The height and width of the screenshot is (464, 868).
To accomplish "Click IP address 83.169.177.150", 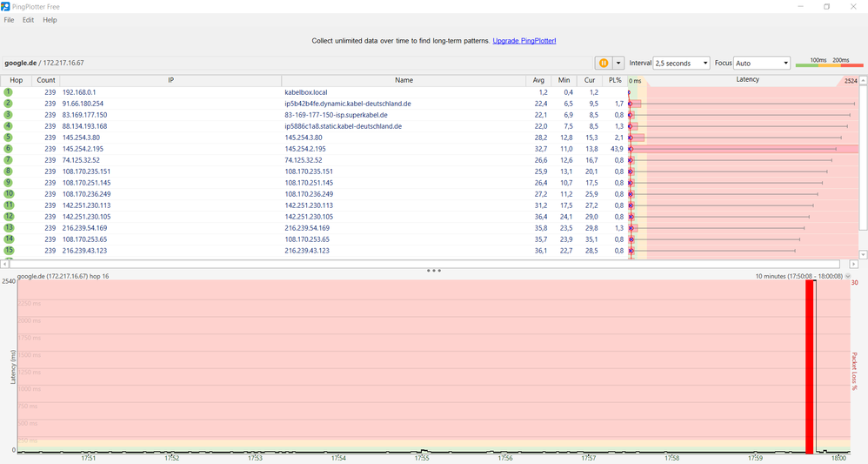I will 84,115.
